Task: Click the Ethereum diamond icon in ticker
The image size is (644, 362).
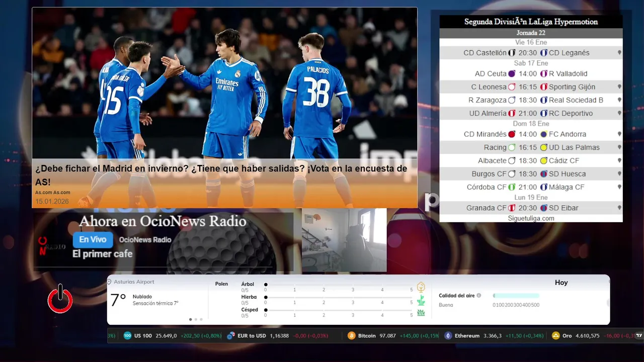Action: (448, 336)
